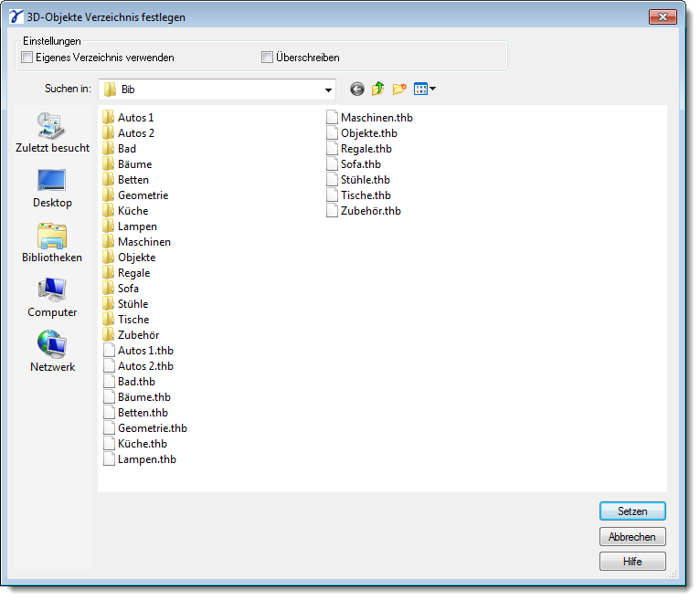Screen dimensions: 700x600
Task: Select file Küche.thb
Action: click(x=135, y=444)
